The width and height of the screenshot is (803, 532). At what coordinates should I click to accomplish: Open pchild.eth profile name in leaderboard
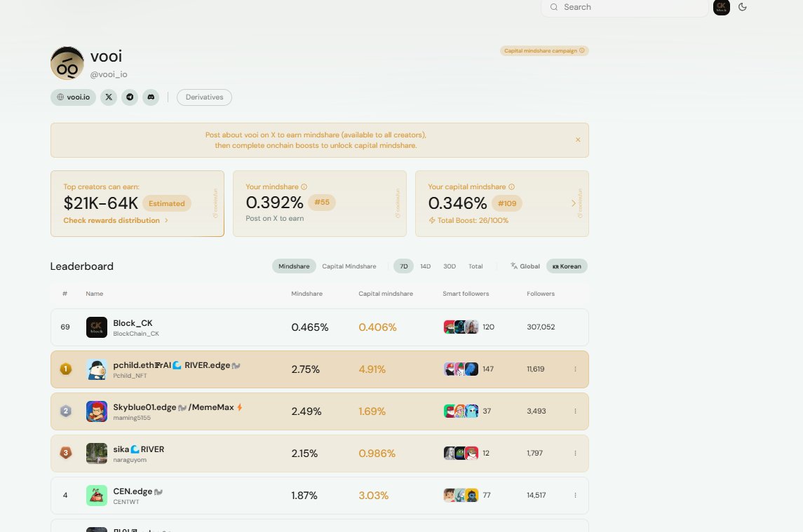pyautogui.click(x=177, y=365)
